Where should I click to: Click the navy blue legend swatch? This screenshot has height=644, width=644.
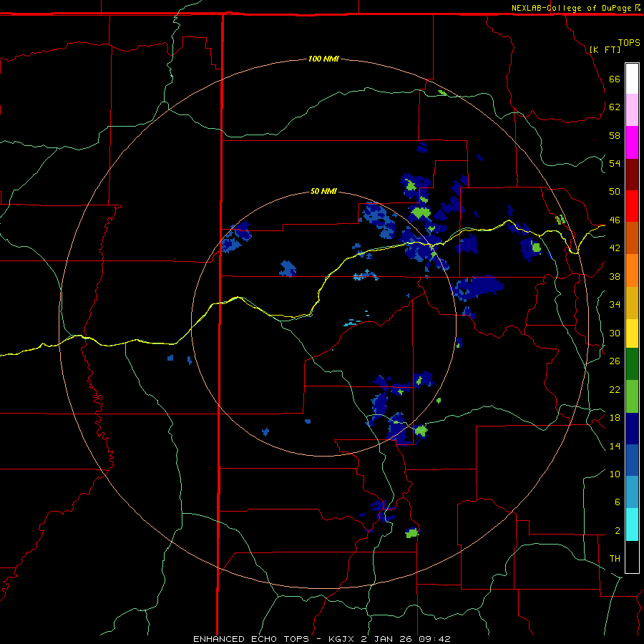coord(632,429)
